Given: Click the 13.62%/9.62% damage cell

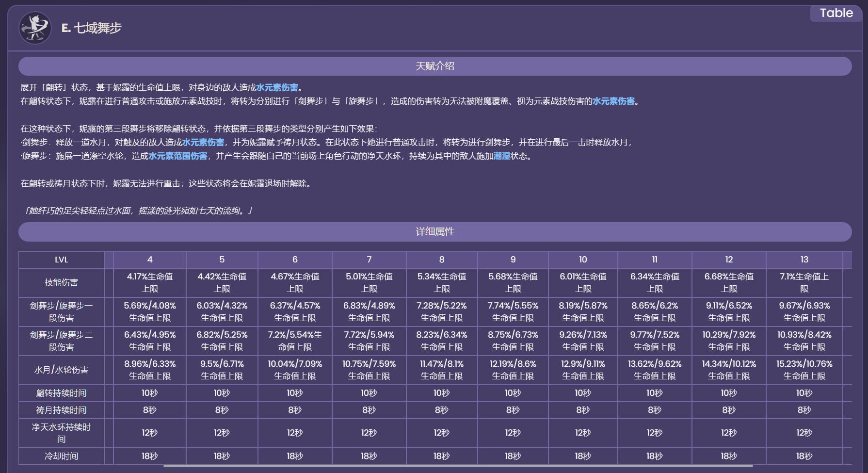Looking at the screenshot, I should 655,370.
